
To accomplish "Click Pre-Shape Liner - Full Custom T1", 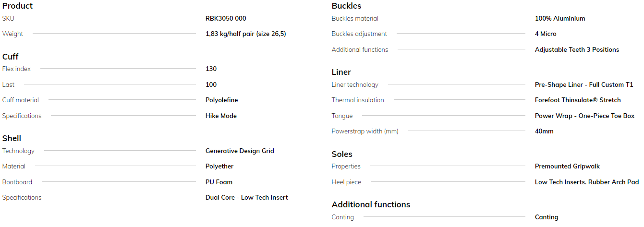I will pyautogui.click(x=584, y=84).
